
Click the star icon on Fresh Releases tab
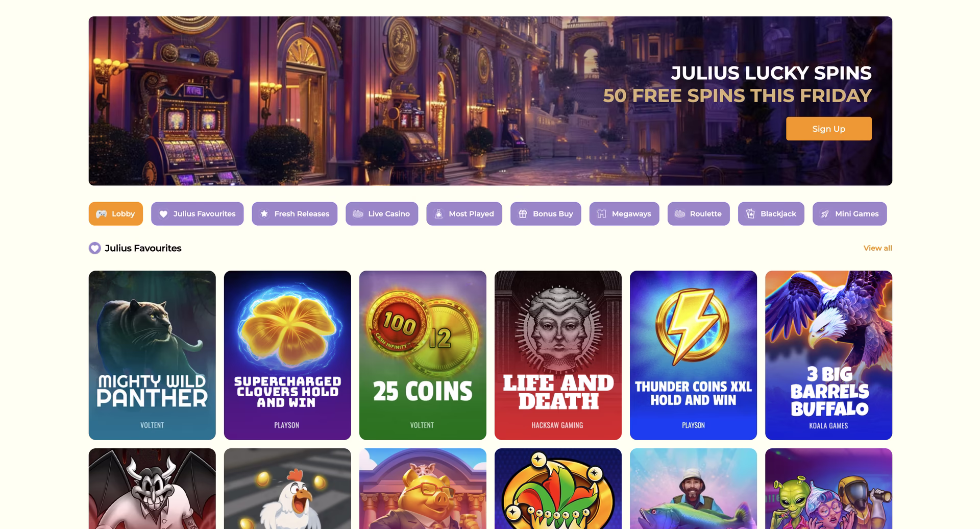coord(264,213)
